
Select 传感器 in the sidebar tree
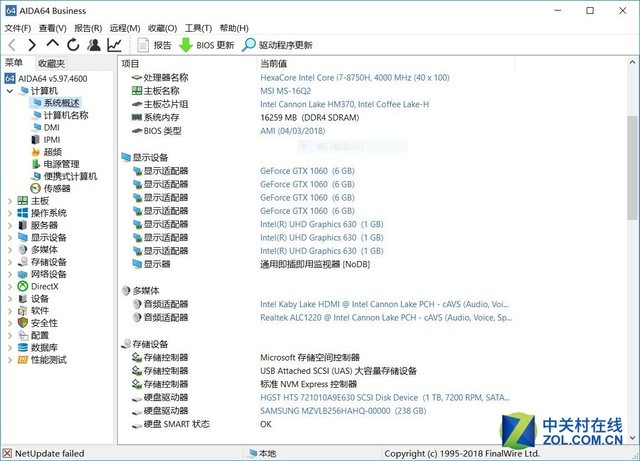56,188
